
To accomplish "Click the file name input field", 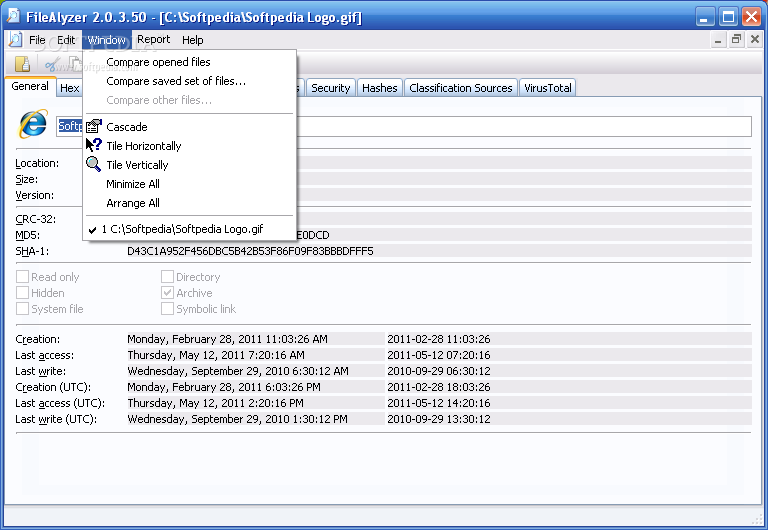I will pyautogui.click(x=404, y=126).
